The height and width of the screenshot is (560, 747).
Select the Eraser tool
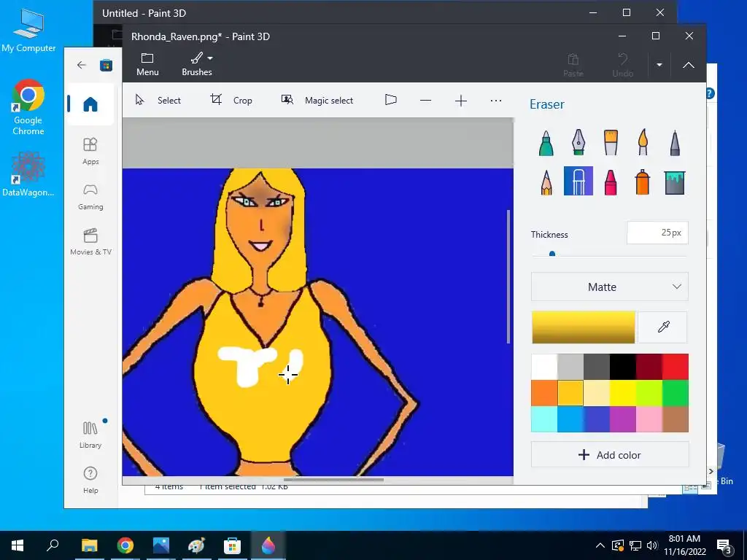578,181
